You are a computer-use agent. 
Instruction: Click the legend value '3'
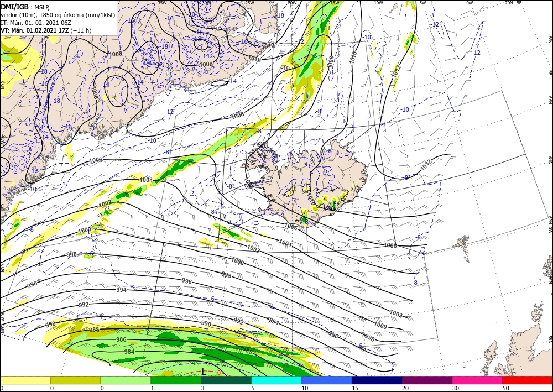pos(203,388)
